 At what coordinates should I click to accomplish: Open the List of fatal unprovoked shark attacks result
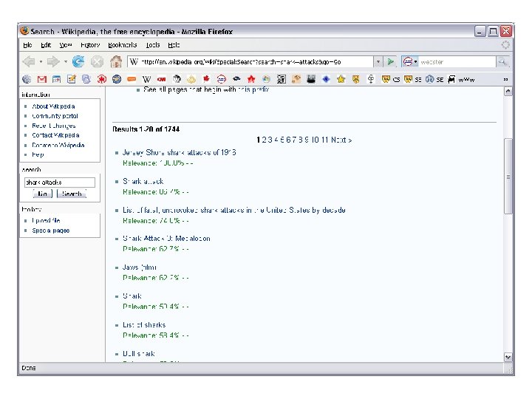coord(234,210)
